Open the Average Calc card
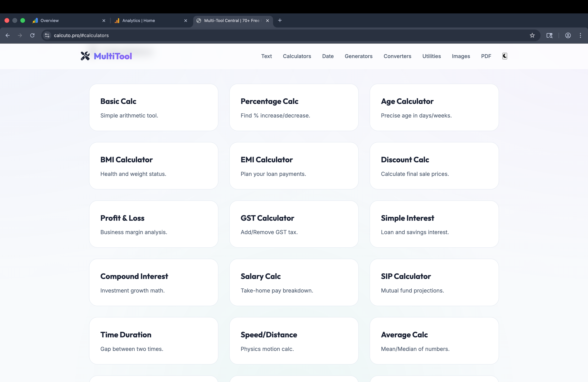The image size is (588, 382). 434,341
